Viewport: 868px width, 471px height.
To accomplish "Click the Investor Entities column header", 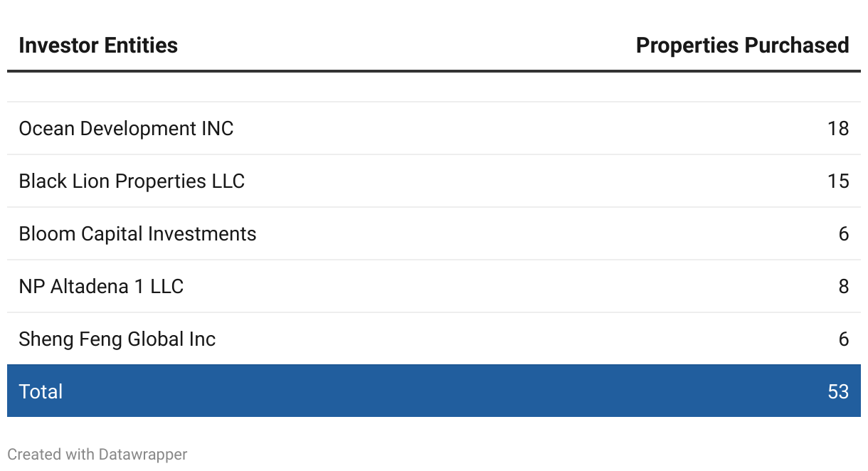I will coord(98,46).
